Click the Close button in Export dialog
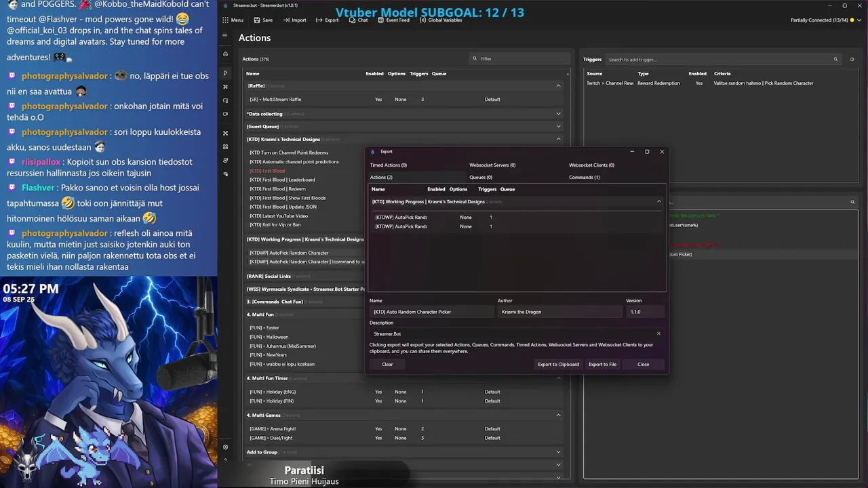 click(643, 365)
